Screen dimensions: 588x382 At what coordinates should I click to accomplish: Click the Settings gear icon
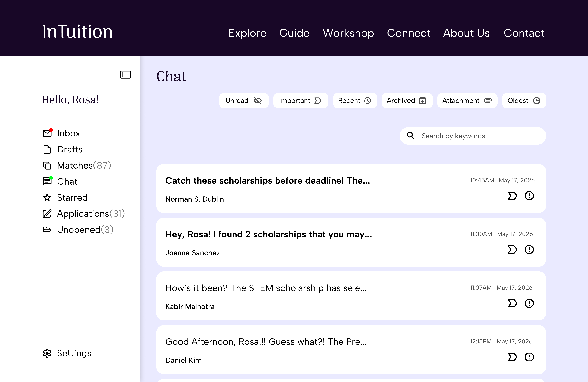47,353
